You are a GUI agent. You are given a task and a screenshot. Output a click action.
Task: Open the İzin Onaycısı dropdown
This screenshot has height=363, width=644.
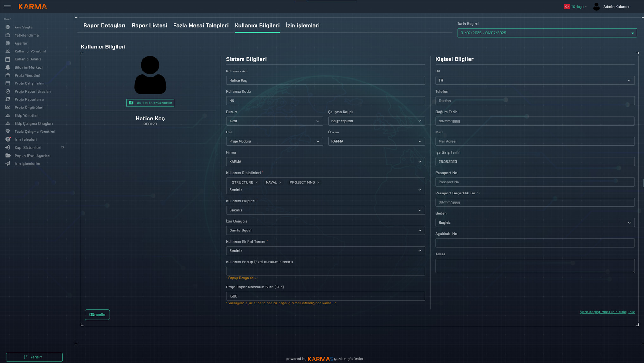(x=325, y=231)
